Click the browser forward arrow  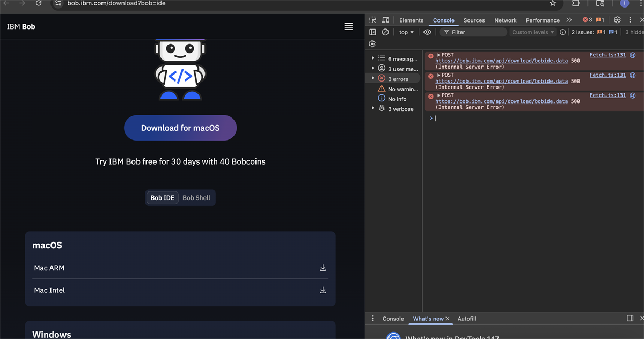22,3
